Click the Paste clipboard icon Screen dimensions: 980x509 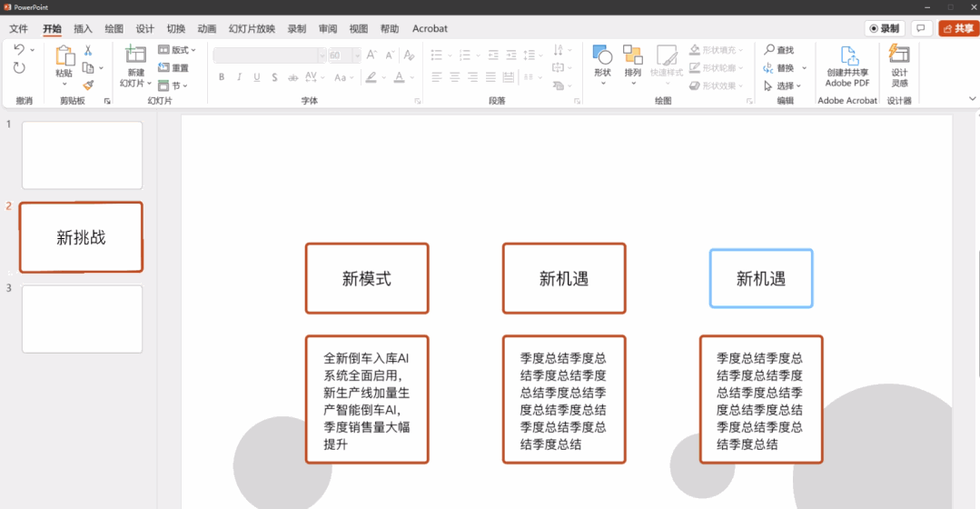coord(64,56)
